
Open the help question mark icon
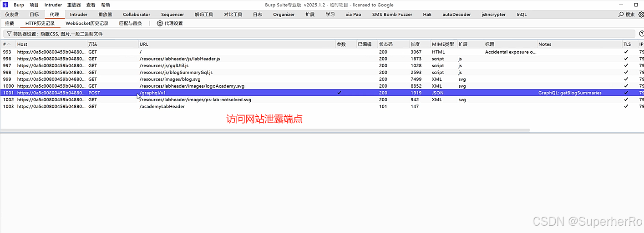[x=641, y=34]
